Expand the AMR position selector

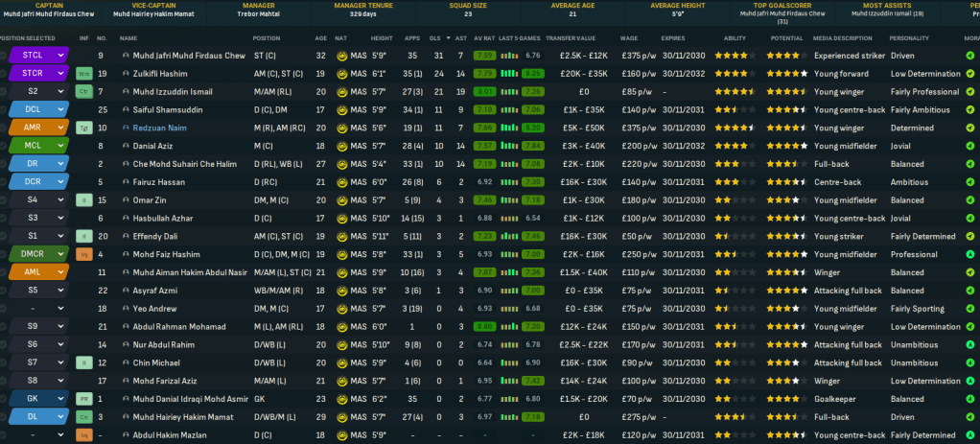(x=60, y=128)
